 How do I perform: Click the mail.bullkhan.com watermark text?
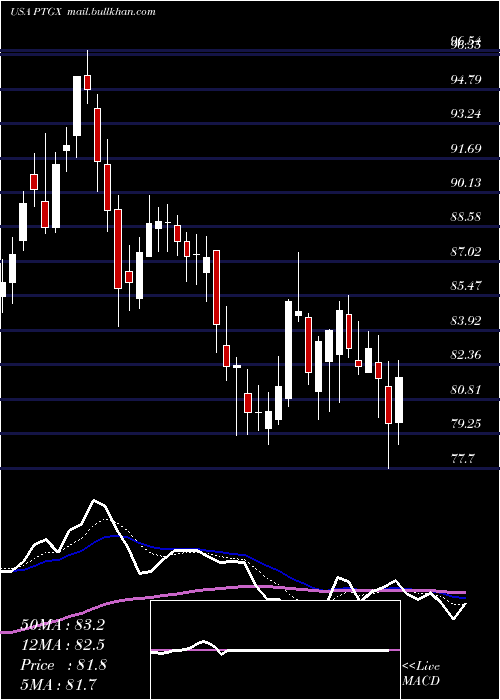111,12
